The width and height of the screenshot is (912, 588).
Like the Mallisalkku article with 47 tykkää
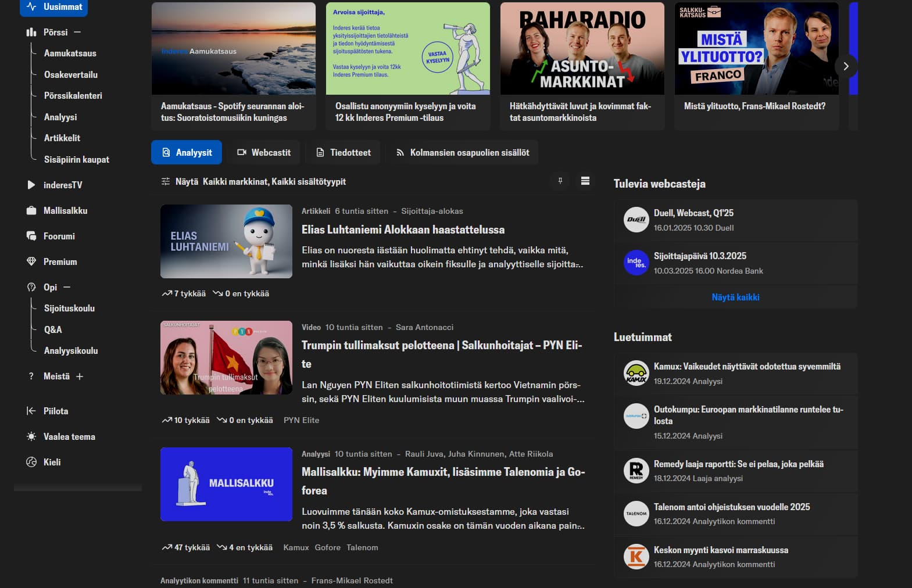186,547
